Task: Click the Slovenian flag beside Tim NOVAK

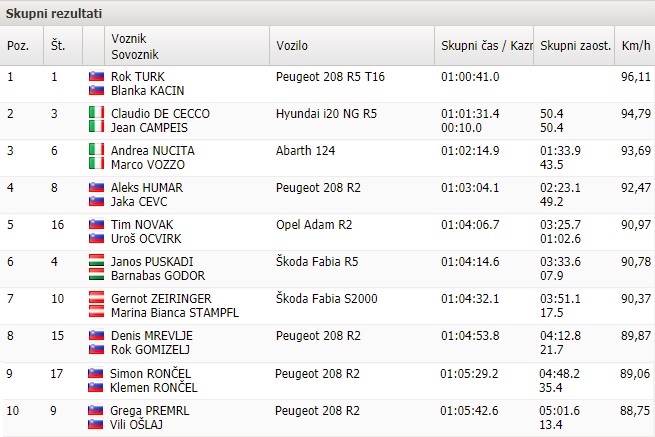Action: pyautogui.click(x=96, y=224)
